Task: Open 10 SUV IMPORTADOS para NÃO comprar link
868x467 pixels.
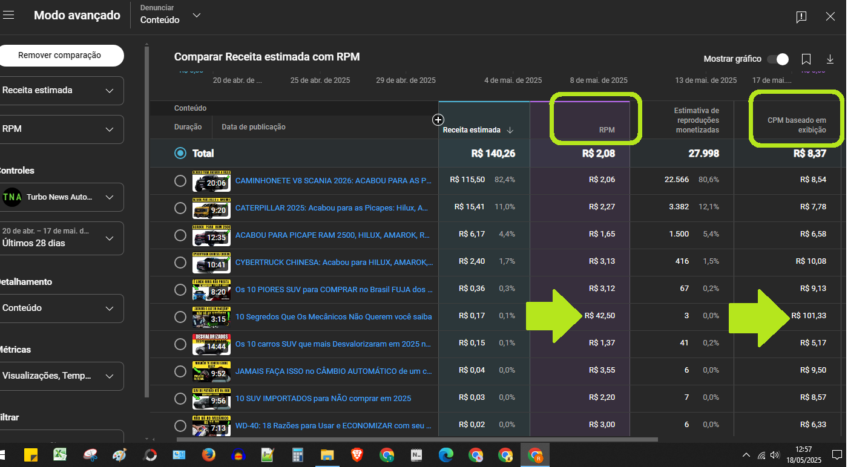Action: coord(323,398)
